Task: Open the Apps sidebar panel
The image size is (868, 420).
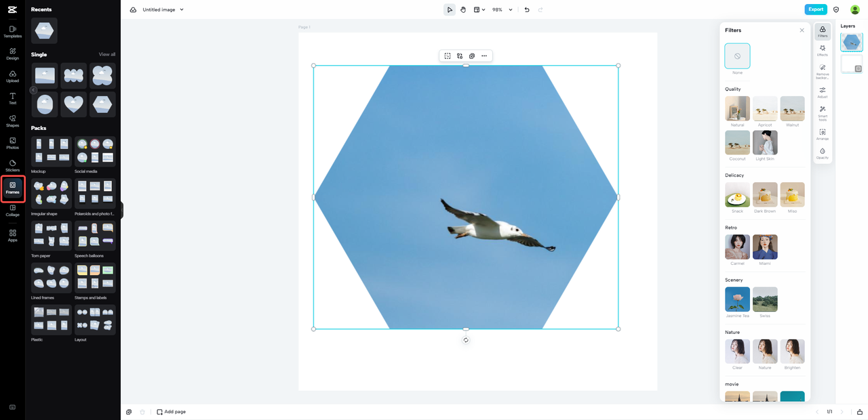Action: pyautogui.click(x=12, y=236)
